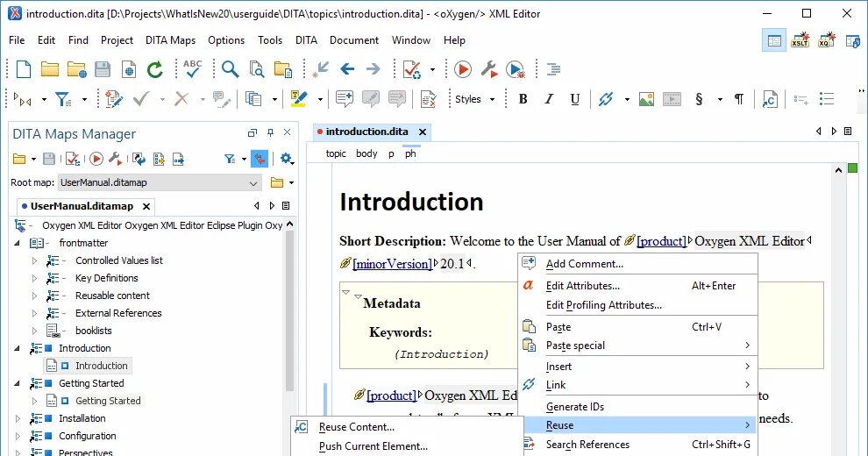
Task: Click the Debug transformation scenario icon
Action: click(516, 69)
